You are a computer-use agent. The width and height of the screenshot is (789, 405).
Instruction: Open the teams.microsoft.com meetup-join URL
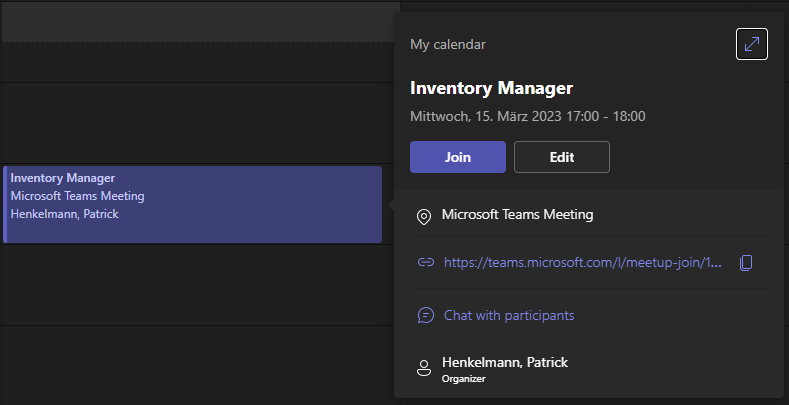pyautogui.click(x=582, y=262)
